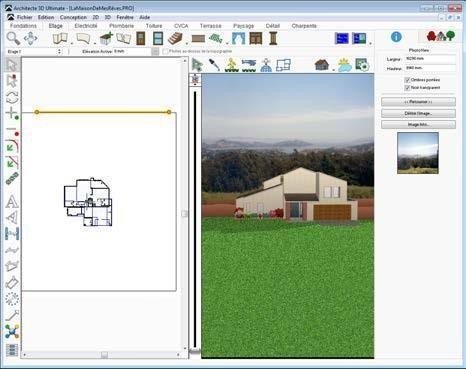This screenshot has height=369, width=466.
Task: Click the Hauteur input field
Action: tap(430, 68)
